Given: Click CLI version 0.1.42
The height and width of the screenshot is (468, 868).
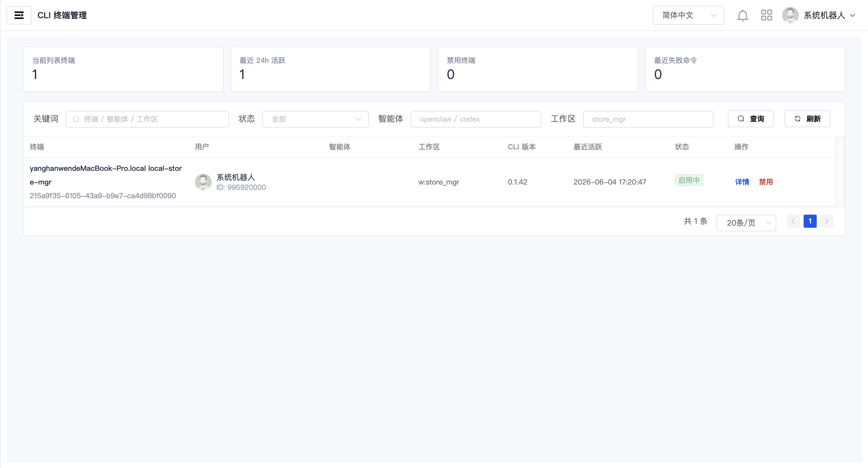Looking at the screenshot, I should click(517, 182).
